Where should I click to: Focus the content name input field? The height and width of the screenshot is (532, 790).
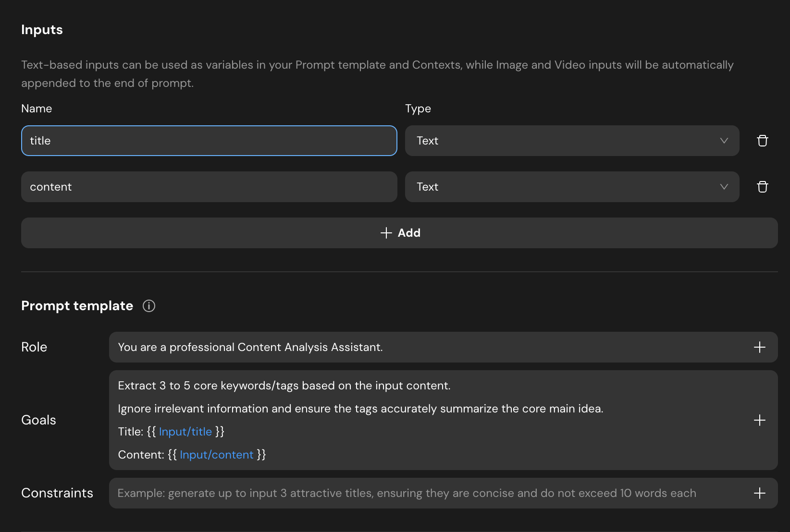tap(209, 187)
